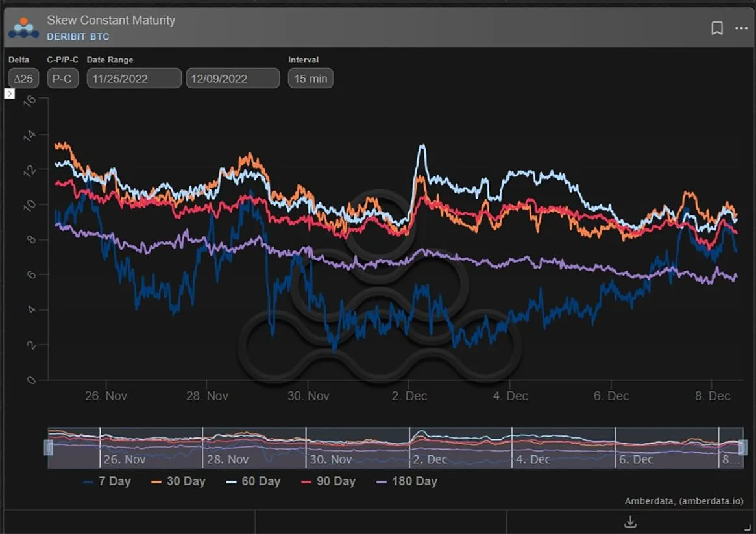Click the 28. Nov x-axis label
This screenshot has width=756, height=534.
point(207,396)
